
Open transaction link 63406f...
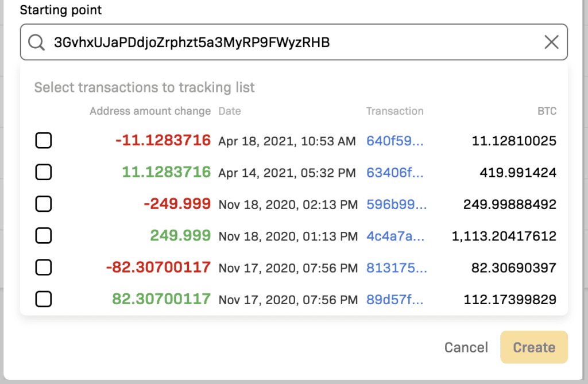pos(394,173)
